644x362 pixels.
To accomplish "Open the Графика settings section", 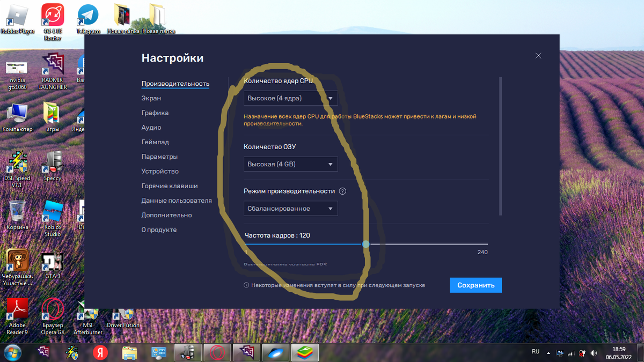I will point(155,113).
